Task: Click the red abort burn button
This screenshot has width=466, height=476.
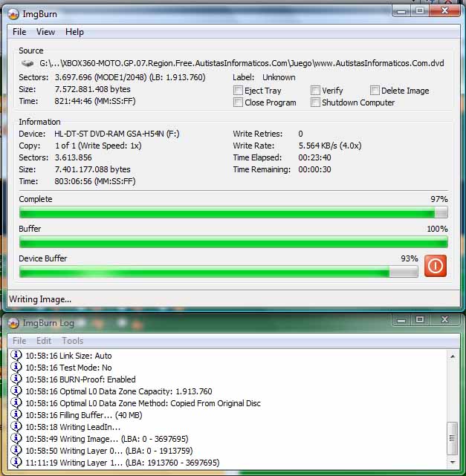Action: point(435,266)
